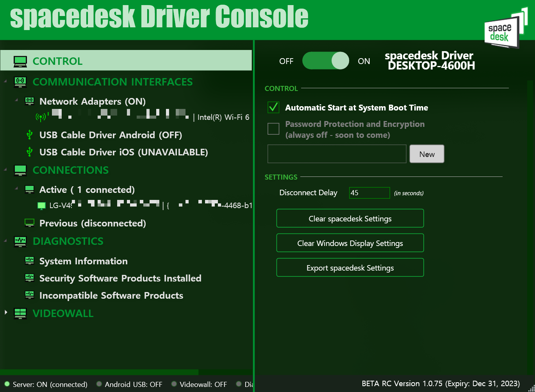Click the CONTROL monitor icon
This screenshot has width=535, height=392.
[20, 61]
